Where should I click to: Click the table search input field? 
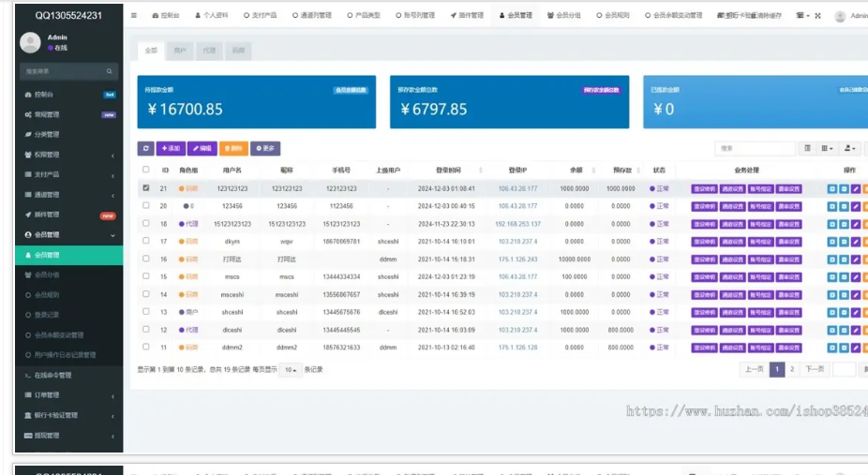(755, 148)
